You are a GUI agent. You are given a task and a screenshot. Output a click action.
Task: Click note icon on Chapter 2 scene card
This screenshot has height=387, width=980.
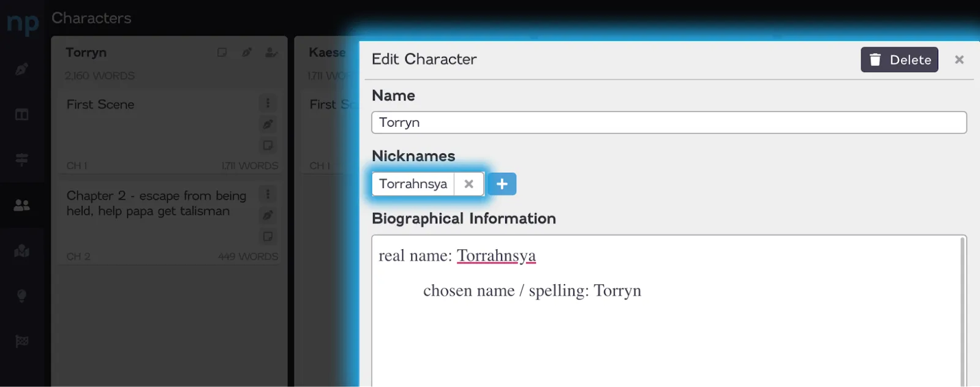(x=268, y=236)
